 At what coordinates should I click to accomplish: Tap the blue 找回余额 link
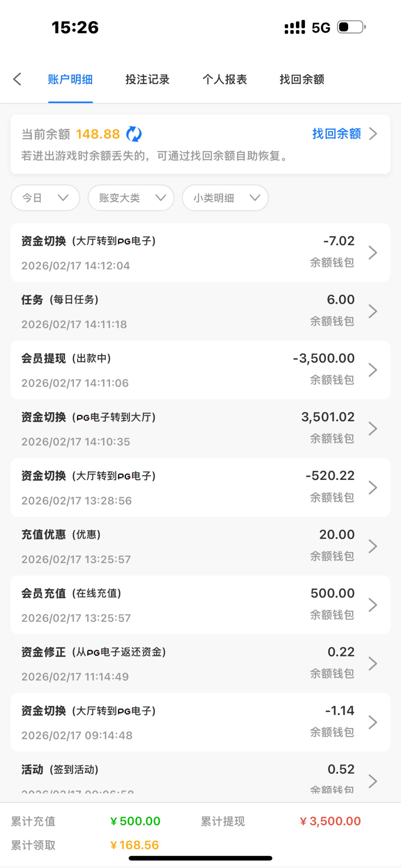tap(337, 134)
